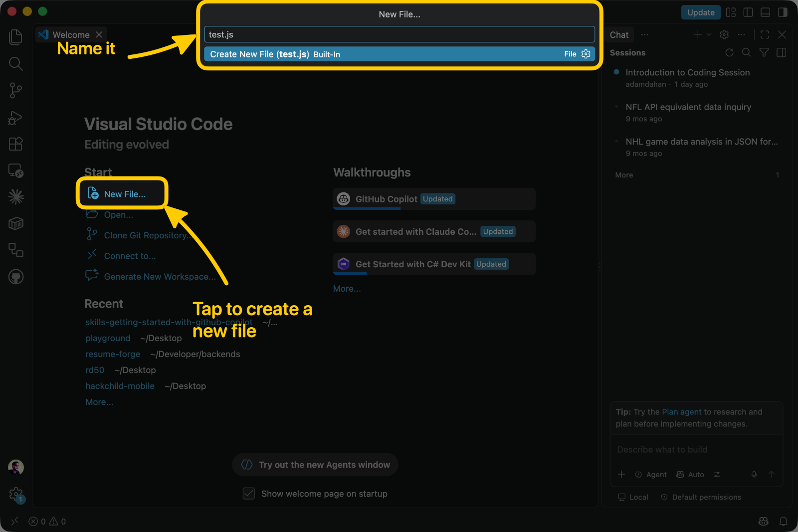Viewport: 798px width, 532px height.
Task: Expand the dropdown chevron next to new chat plus
Action: 709,34
